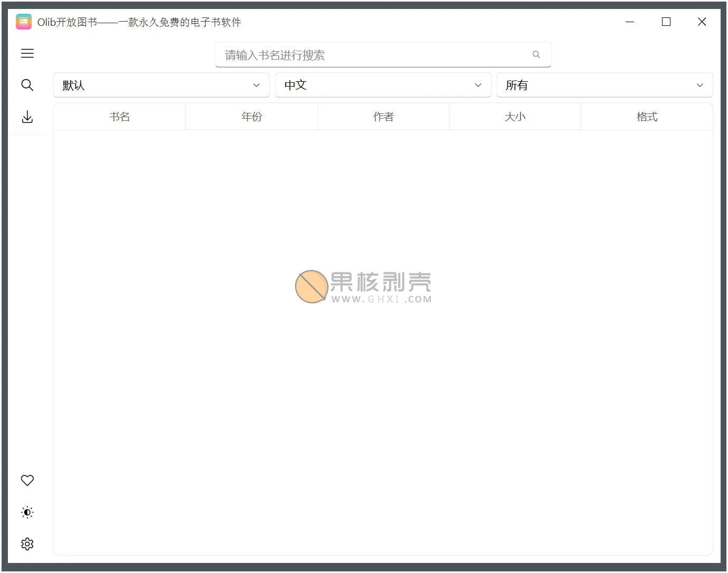Click the magnifier icon inside search bar
Screen dimensions: 728x573
click(x=536, y=54)
